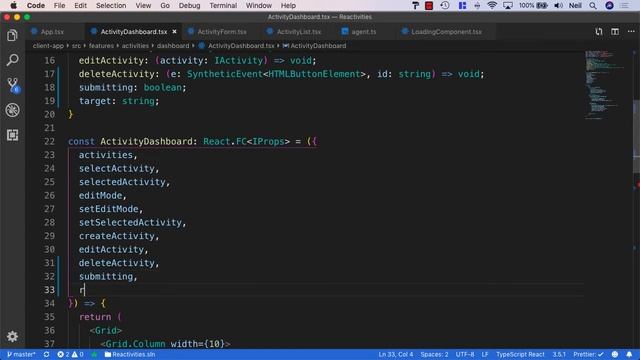Viewport: 640px width, 360px height.
Task: Open the Window menu
Action: click(x=259, y=5)
